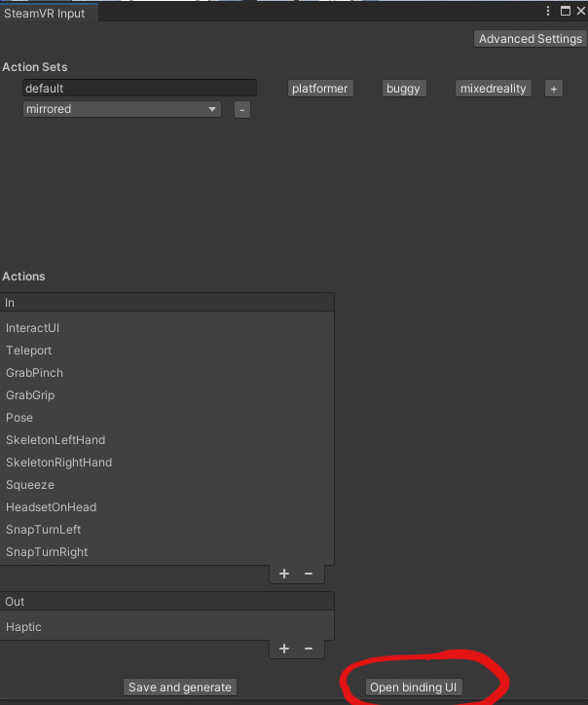Open the window options kebab menu
The width and height of the screenshot is (588, 705).
(x=549, y=11)
